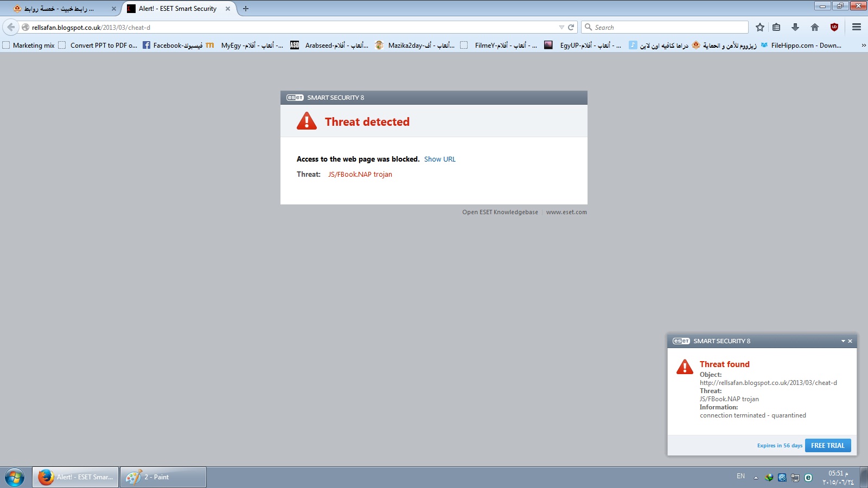
Task: Show hidden tray icons arrow
Action: (x=756, y=478)
